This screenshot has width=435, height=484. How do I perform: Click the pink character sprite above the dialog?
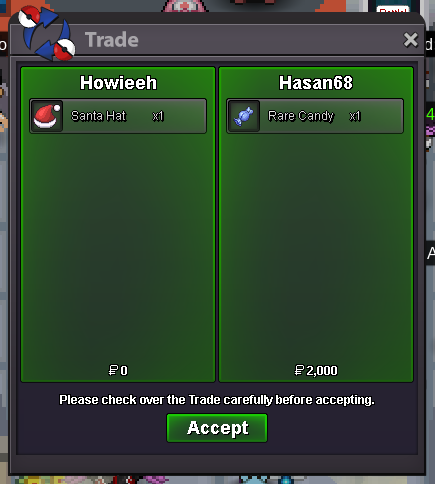click(185, 6)
